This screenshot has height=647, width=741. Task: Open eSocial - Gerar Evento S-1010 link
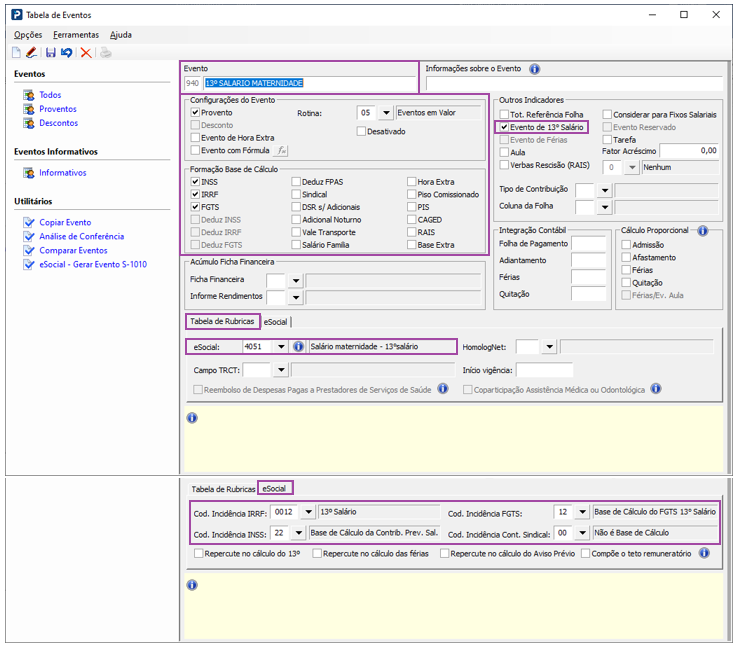(93, 264)
